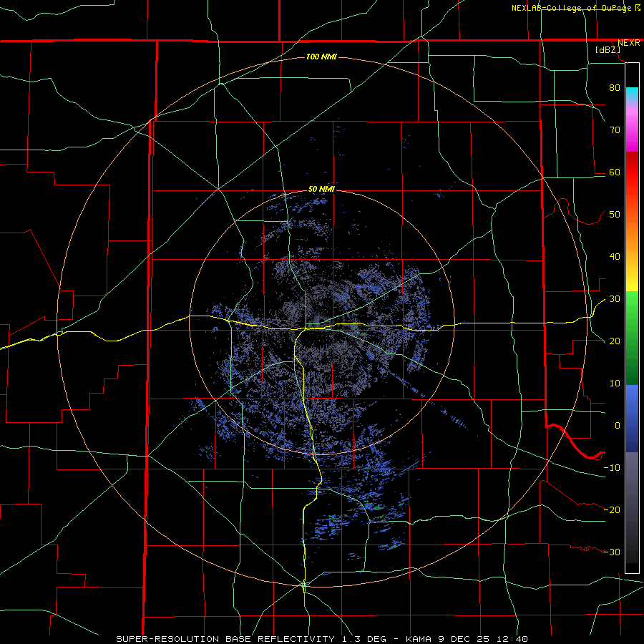Viewport: 644px width, 644px height.
Task: Click the 60 value on the dBZ scale
Action: tap(615, 172)
